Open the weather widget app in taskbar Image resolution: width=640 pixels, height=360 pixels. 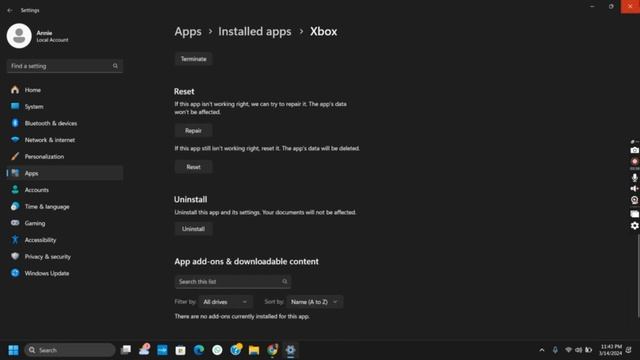click(x=144, y=350)
